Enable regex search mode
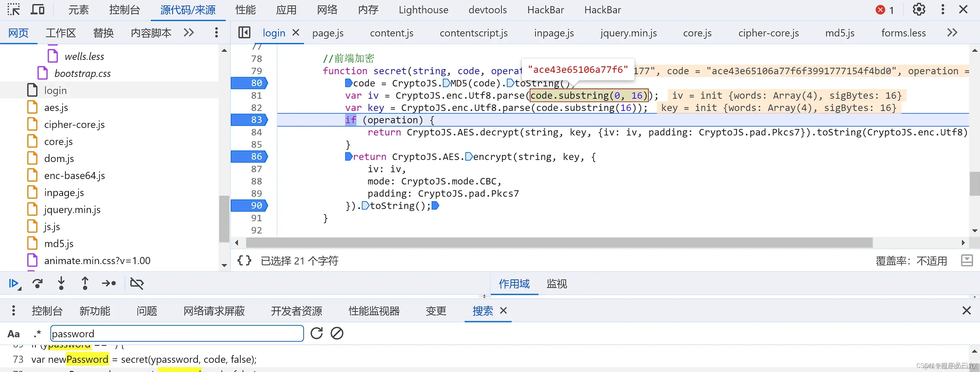This screenshot has width=980, height=372. (37, 333)
